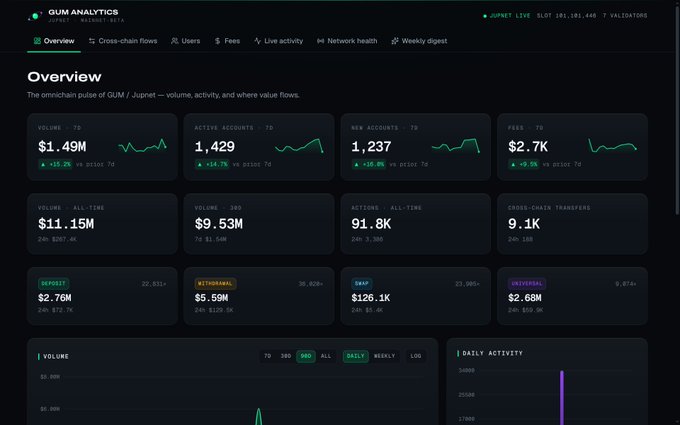
Task: Click the 9.1K cross-chain transfers value
Action: [524, 224]
